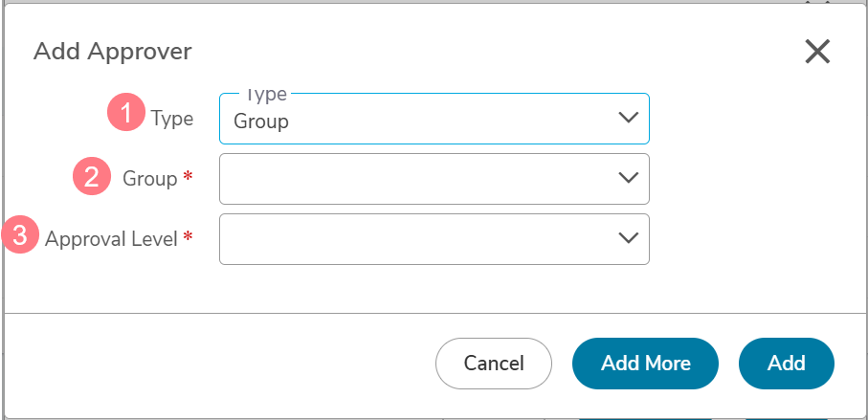Image resolution: width=868 pixels, height=420 pixels.
Task: Click the Add Approver dialog title
Action: (x=113, y=52)
